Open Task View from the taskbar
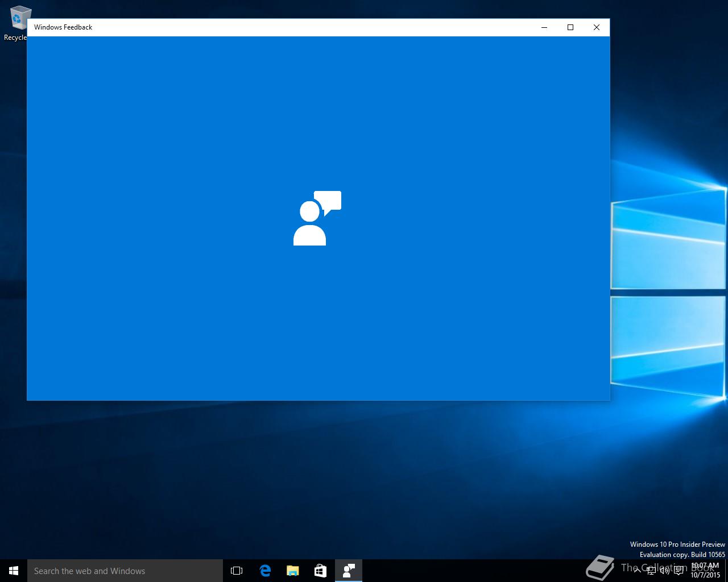Image resolution: width=728 pixels, height=582 pixels. (237, 571)
